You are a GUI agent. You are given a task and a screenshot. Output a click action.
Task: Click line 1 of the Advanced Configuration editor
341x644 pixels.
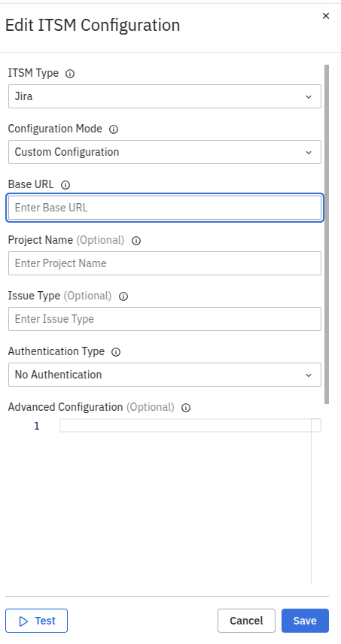point(190,426)
